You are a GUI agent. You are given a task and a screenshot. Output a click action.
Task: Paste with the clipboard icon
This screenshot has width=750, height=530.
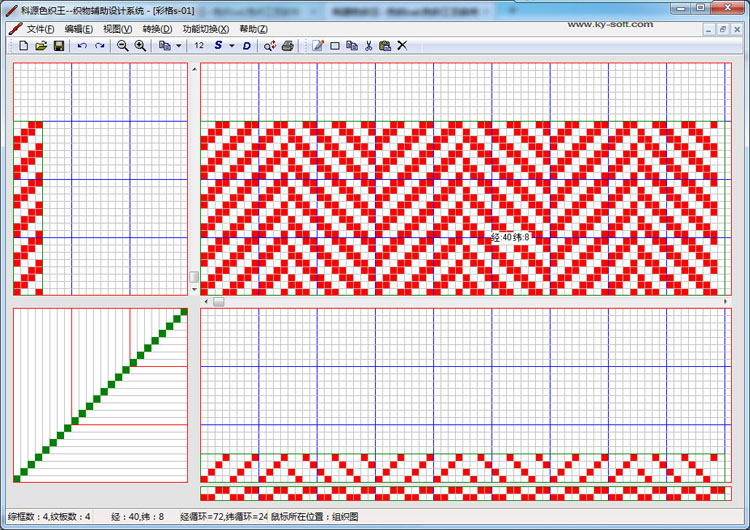point(385,46)
